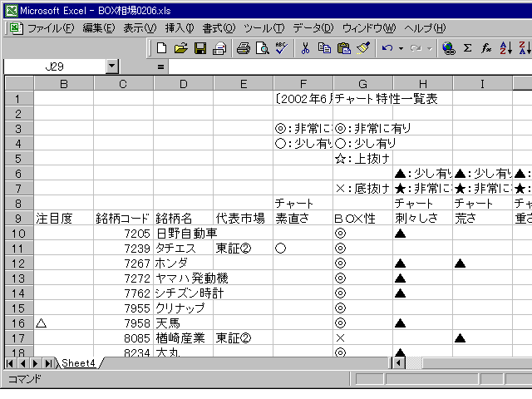Click next sheet navigation button

(x=35, y=363)
